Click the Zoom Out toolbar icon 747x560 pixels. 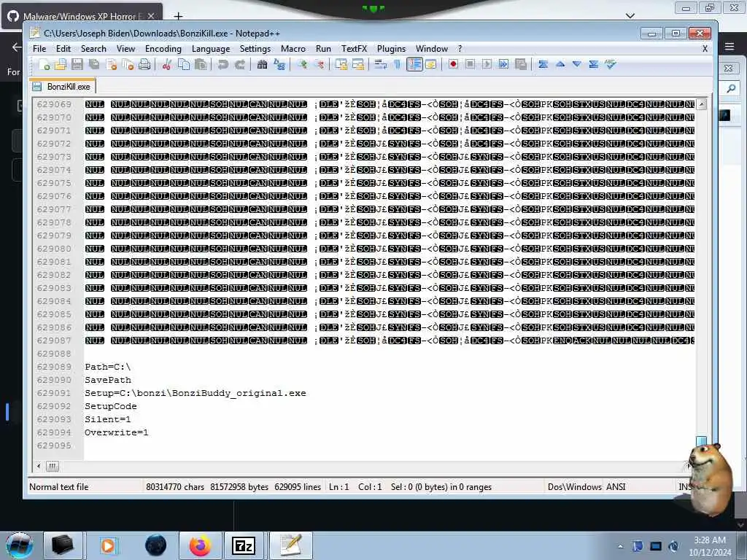pos(320,64)
